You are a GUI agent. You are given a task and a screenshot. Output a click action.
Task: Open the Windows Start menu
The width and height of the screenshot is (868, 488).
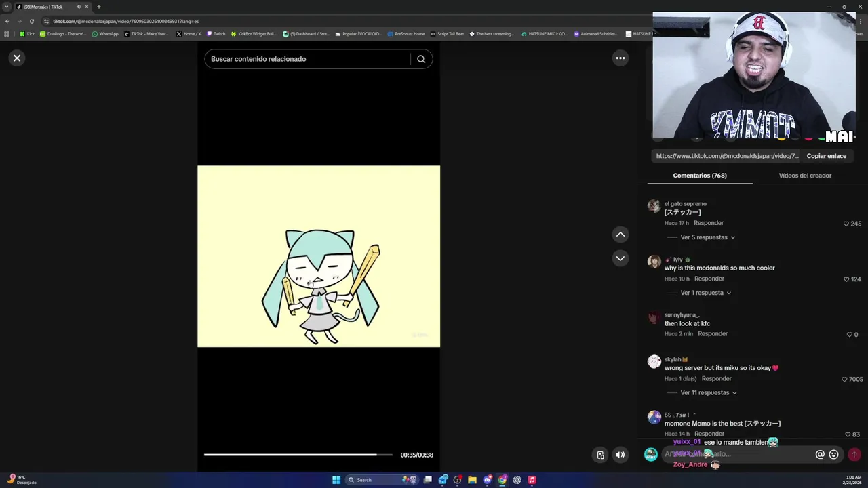pyautogui.click(x=336, y=480)
